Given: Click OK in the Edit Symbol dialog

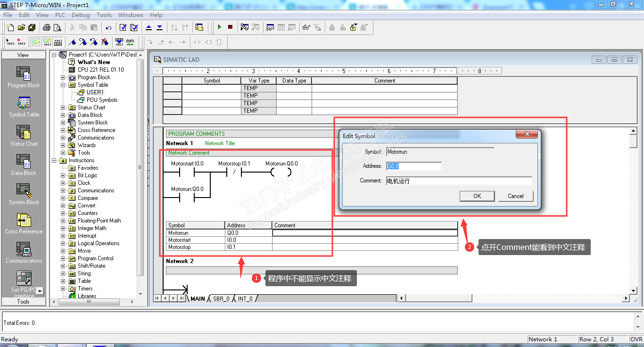Looking at the screenshot, I should (x=477, y=196).
